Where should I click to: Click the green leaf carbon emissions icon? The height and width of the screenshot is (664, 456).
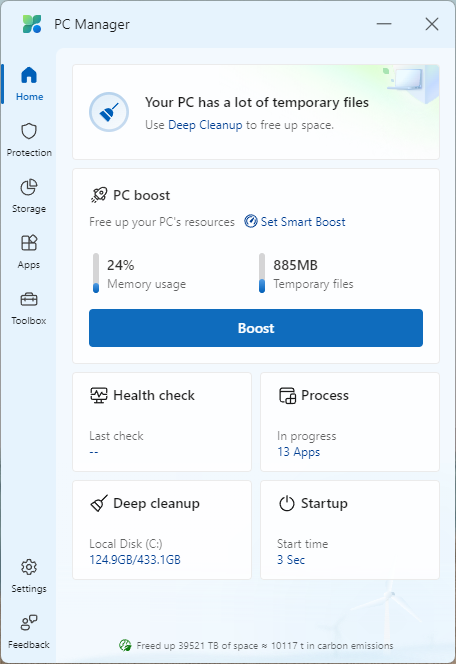tap(125, 645)
